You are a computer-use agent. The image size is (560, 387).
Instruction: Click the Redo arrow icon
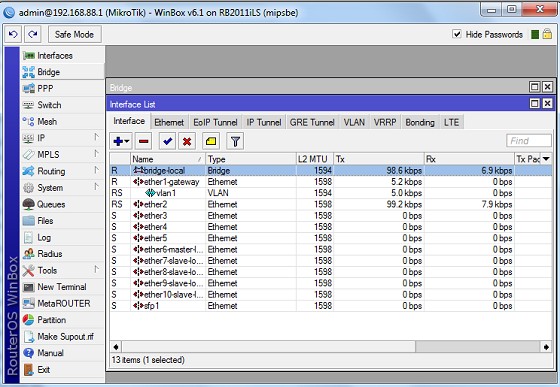tap(33, 34)
